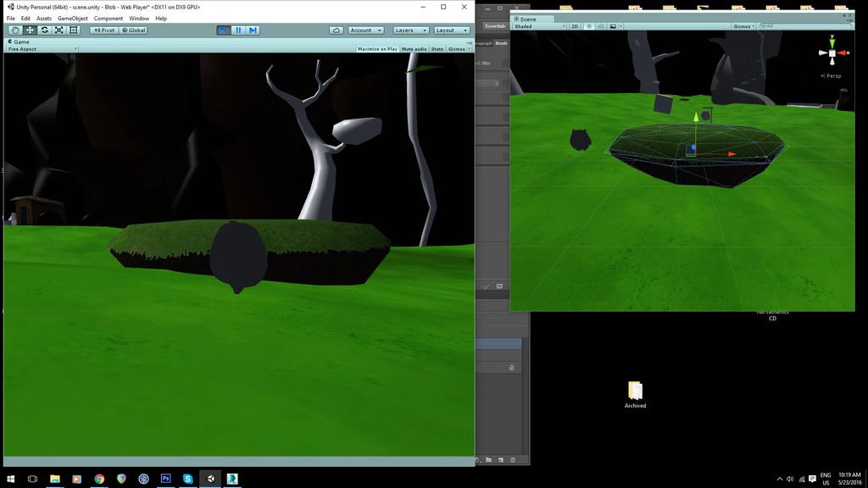Select the Hand tool in Unity toolbar

(x=15, y=30)
